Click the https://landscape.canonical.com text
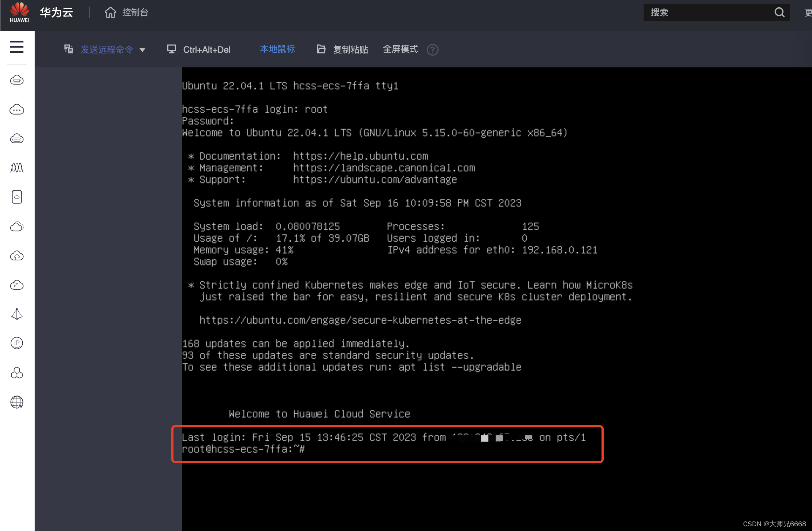 pos(384,168)
